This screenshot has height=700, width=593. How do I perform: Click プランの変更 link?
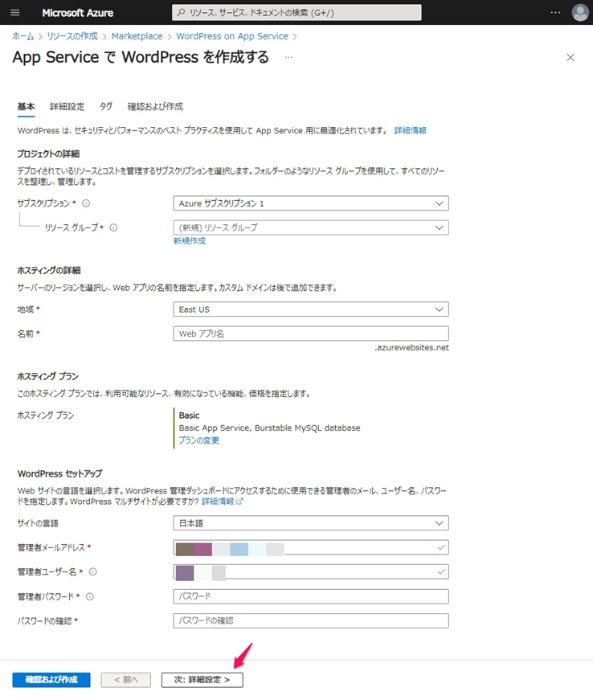199,440
